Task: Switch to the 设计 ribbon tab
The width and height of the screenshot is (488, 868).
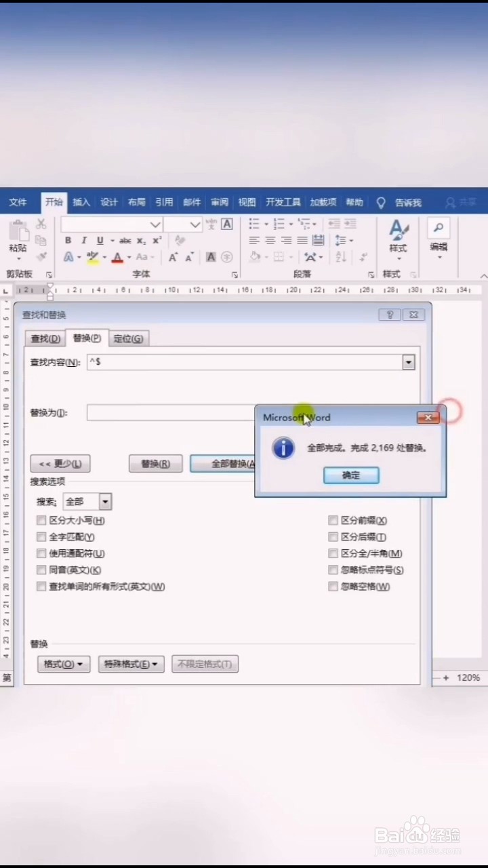Action: (109, 202)
